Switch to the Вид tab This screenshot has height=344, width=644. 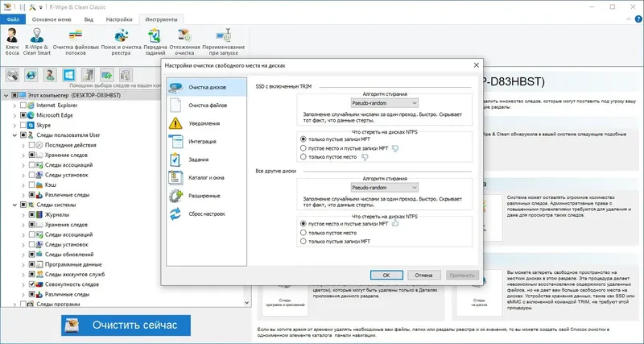[x=89, y=19]
